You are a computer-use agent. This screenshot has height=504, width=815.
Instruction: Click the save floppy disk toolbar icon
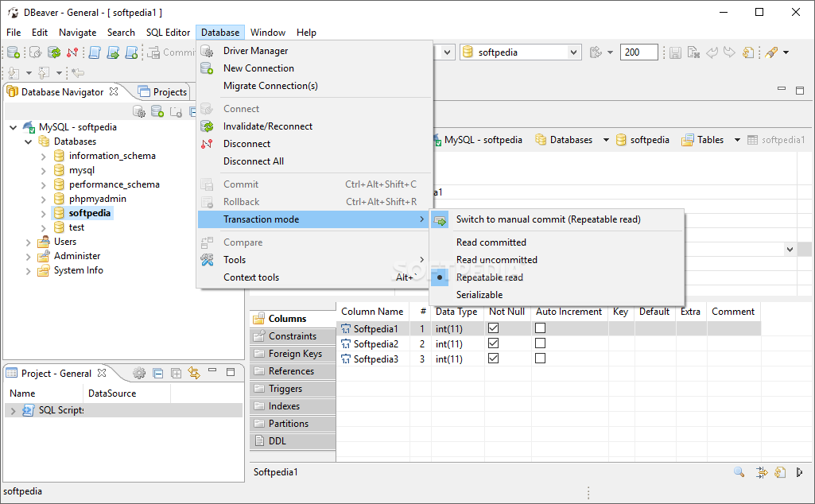(675, 52)
